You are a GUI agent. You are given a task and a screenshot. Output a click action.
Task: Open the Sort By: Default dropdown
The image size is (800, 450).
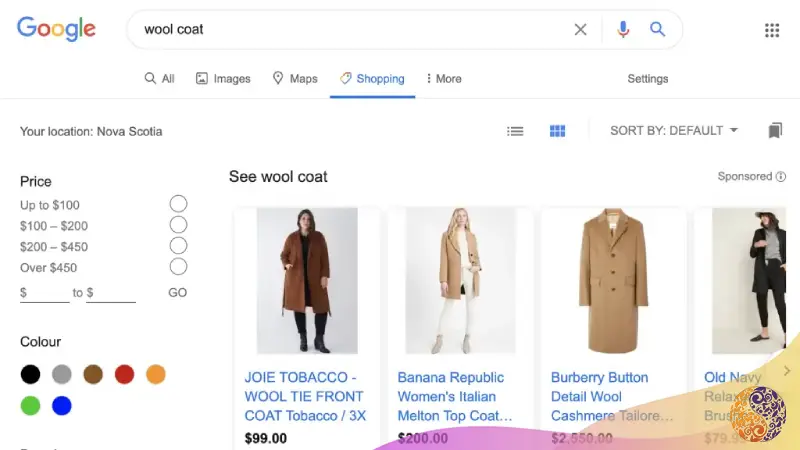(x=674, y=131)
